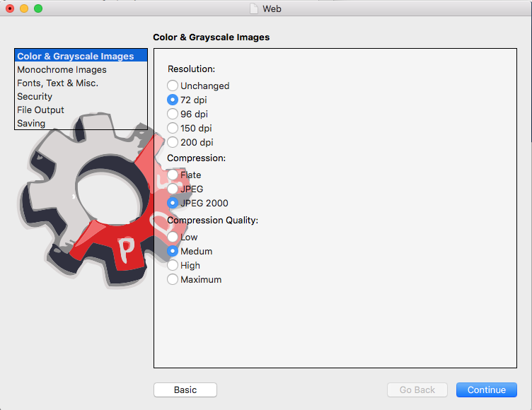Select 200 dpi resolution
The image size is (532, 410).
point(173,142)
